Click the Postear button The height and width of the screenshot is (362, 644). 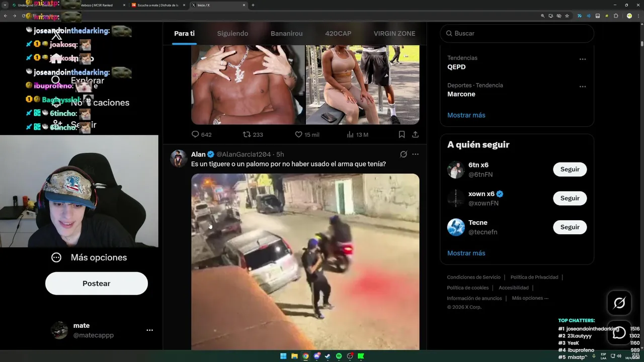pyautogui.click(x=97, y=284)
